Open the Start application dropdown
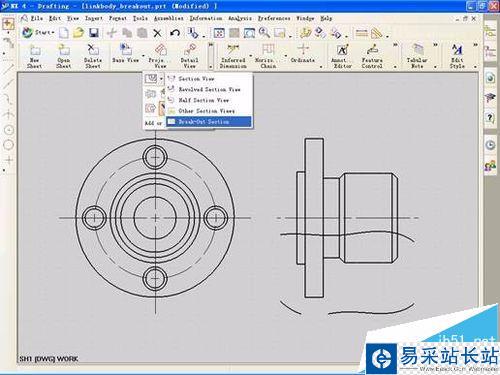 coord(38,33)
